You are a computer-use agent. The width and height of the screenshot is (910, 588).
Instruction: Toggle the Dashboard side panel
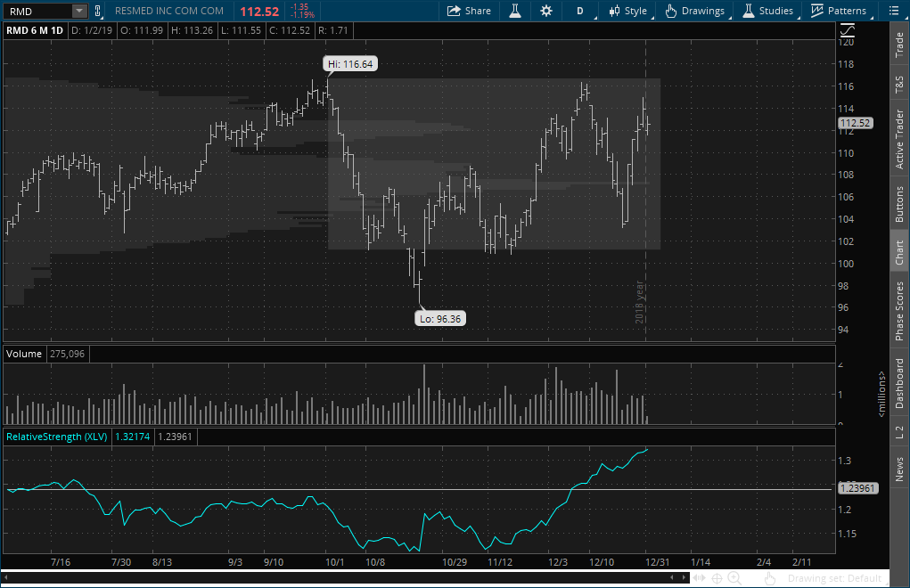[899, 383]
